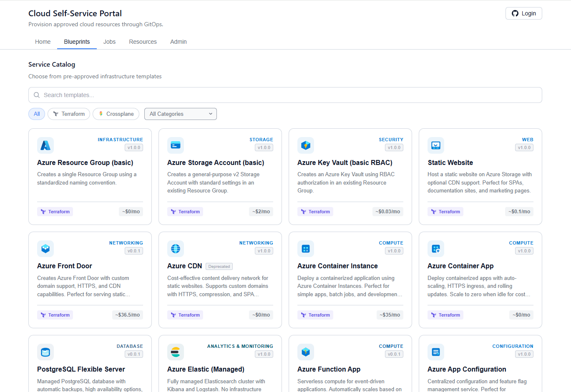Click the Azure Storage Account icon
571x392 pixels.
(x=175, y=145)
